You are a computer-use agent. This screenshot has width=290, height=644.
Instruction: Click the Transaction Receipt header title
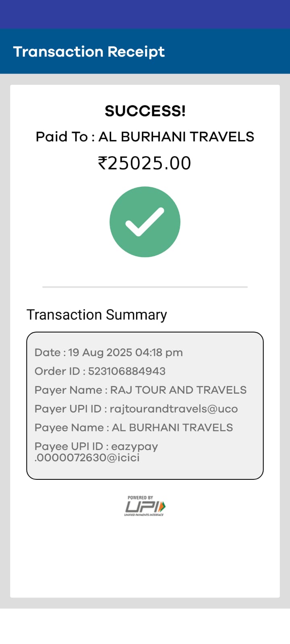pyautogui.click(x=89, y=52)
